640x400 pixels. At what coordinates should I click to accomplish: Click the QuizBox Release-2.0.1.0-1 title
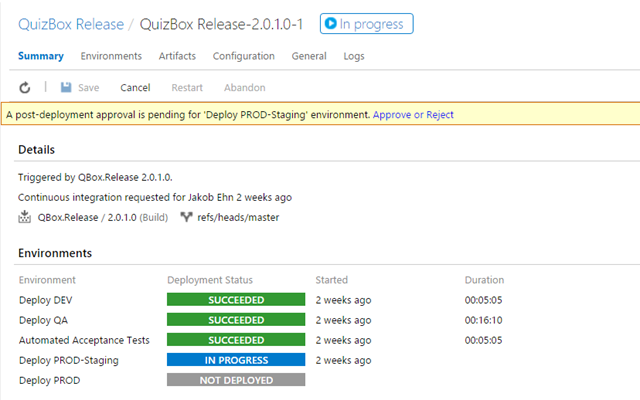[221, 24]
